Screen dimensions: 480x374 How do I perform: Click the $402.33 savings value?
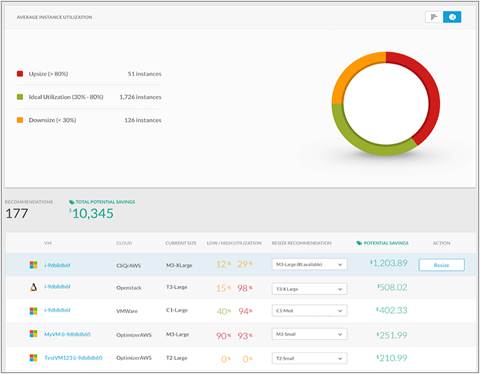392,310
